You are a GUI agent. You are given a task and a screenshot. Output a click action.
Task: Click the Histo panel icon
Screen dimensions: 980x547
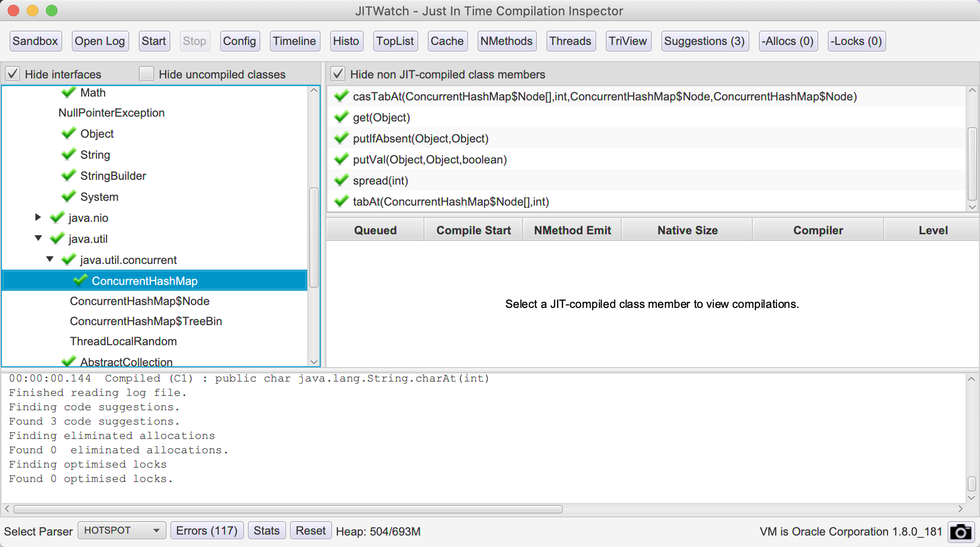[x=345, y=42]
